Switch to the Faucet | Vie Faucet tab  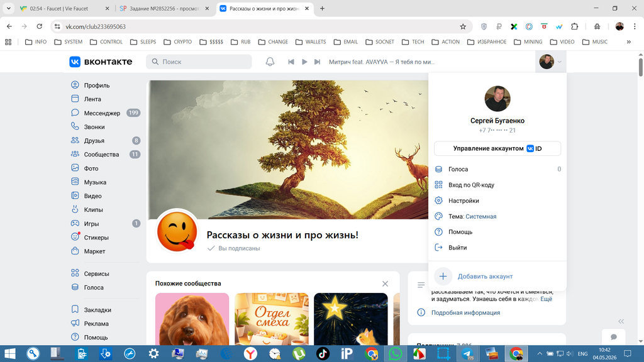(65, 8)
